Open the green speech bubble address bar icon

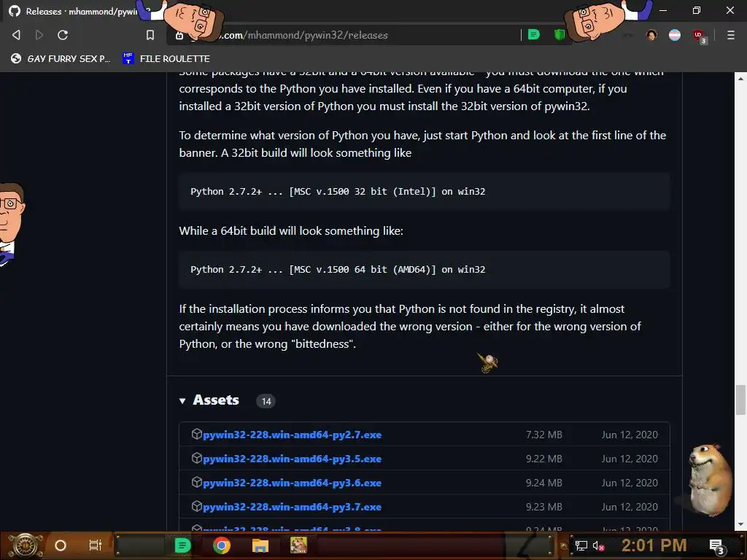(x=534, y=35)
